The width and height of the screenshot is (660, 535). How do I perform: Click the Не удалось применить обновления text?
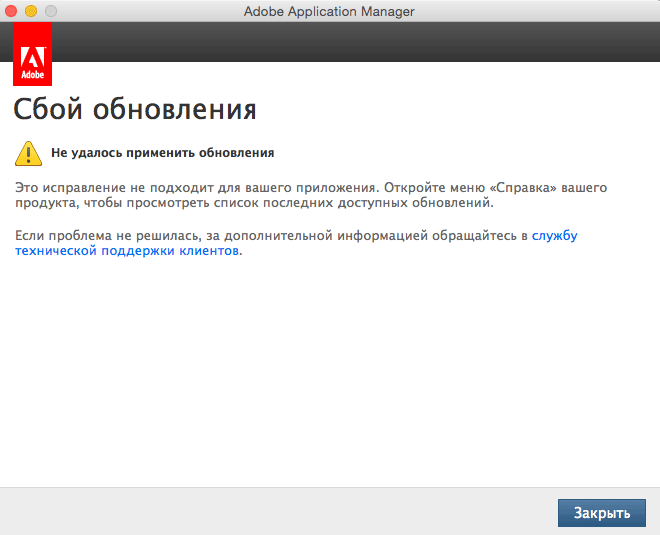click(162, 153)
